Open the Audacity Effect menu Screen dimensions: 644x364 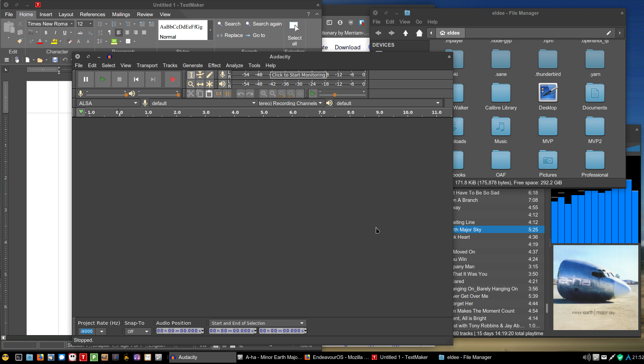click(214, 65)
